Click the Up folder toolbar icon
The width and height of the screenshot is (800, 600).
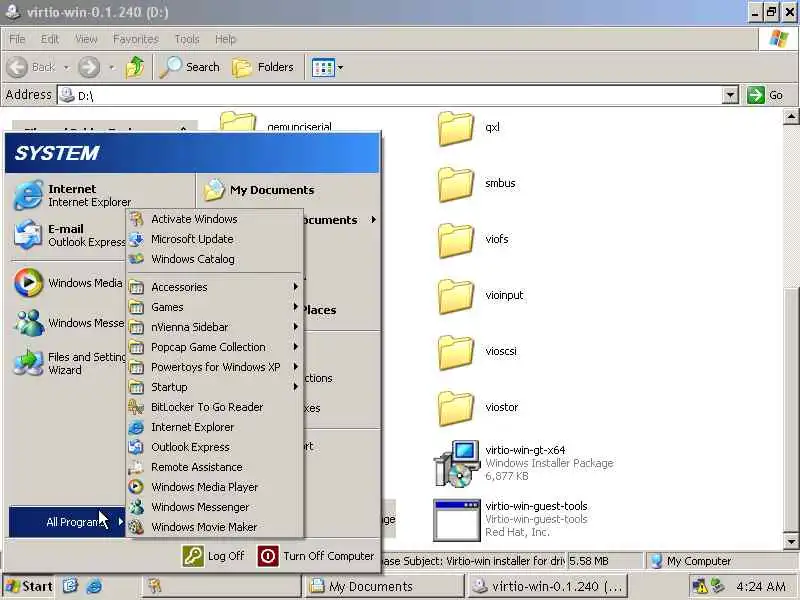tap(135, 67)
